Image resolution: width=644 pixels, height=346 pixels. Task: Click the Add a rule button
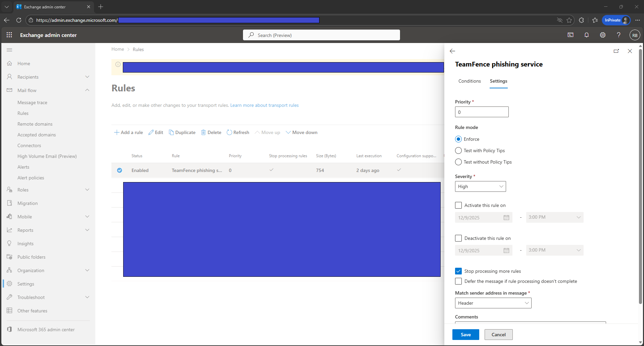(129, 132)
